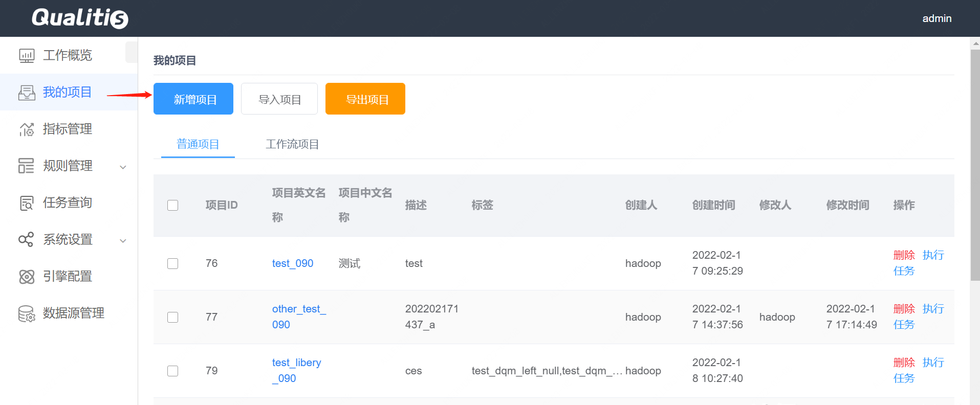This screenshot has width=980, height=405.
Task: Click the admin user label
Action: click(937, 18)
